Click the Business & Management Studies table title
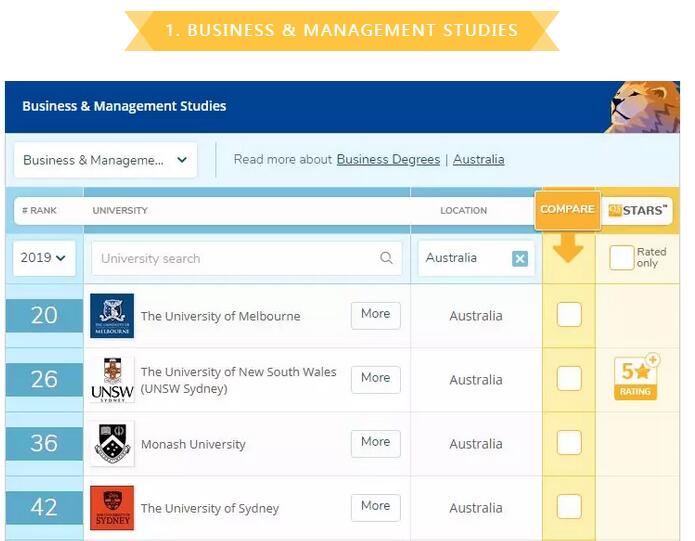 click(124, 106)
